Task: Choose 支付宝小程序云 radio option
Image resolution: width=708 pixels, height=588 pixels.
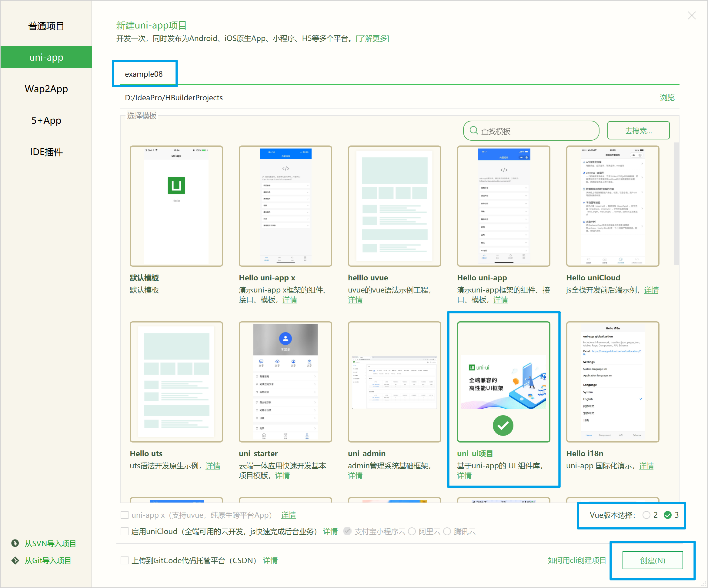Action: pos(347,531)
